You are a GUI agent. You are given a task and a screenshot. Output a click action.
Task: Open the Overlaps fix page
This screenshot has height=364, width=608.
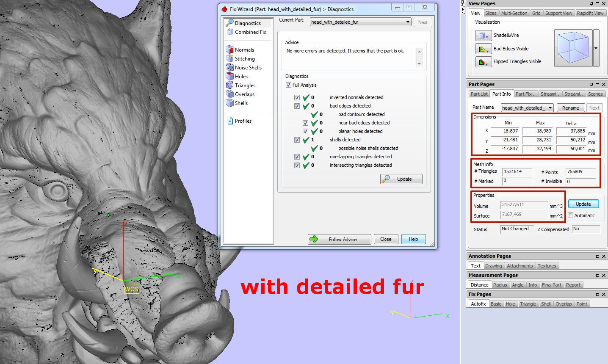tap(240, 94)
